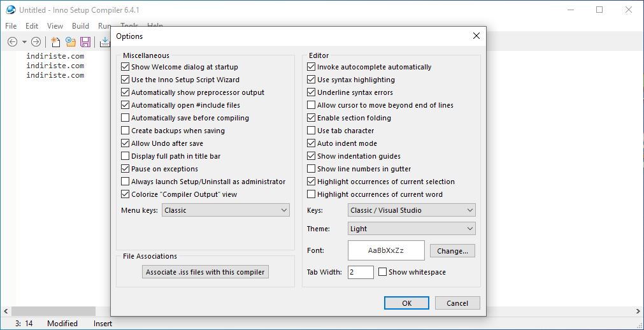Click the 3: 14 cursor position indicator
Image resolution: width=644 pixels, height=330 pixels.
24,324
